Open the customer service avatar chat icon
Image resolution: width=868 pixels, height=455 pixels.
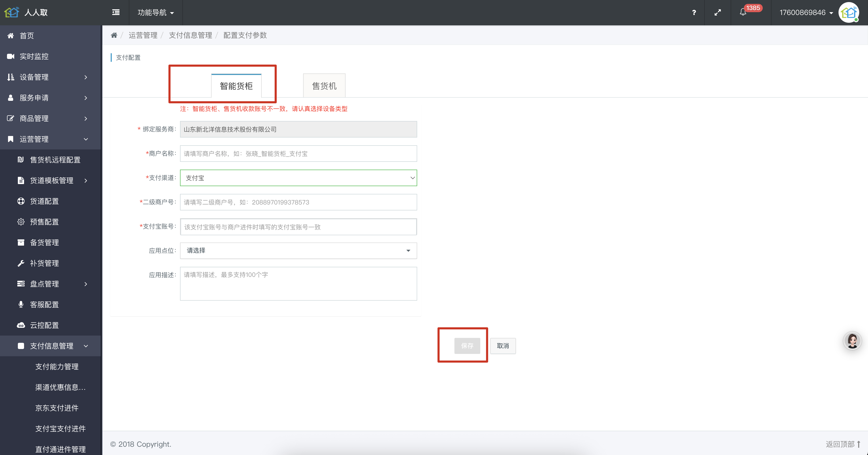coord(852,341)
